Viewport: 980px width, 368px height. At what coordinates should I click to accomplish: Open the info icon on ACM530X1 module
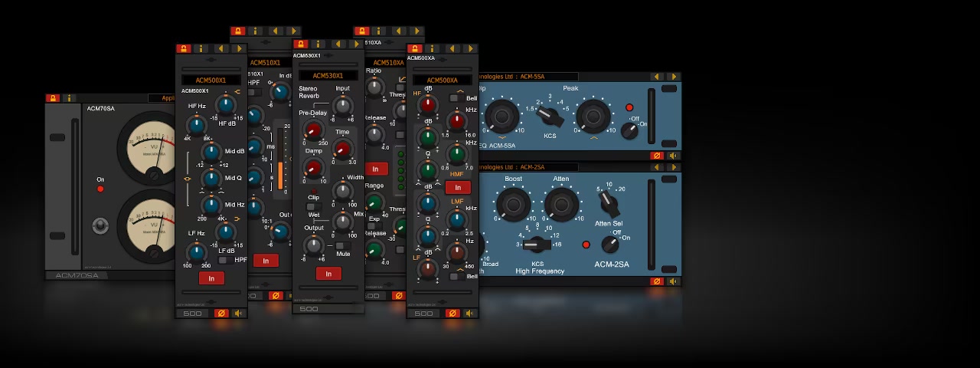318,44
